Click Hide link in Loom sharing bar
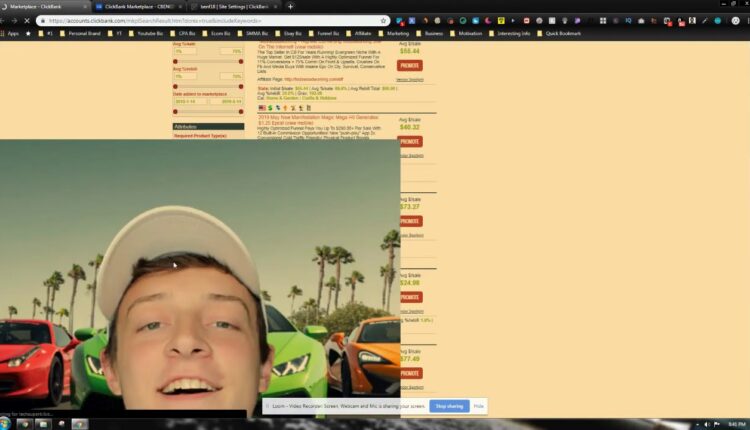The width and height of the screenshot is (750, 430). [x=479, y=406]
